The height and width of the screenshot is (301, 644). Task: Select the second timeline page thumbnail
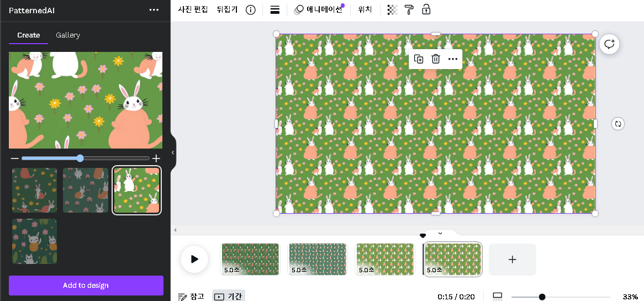(318, 259)
